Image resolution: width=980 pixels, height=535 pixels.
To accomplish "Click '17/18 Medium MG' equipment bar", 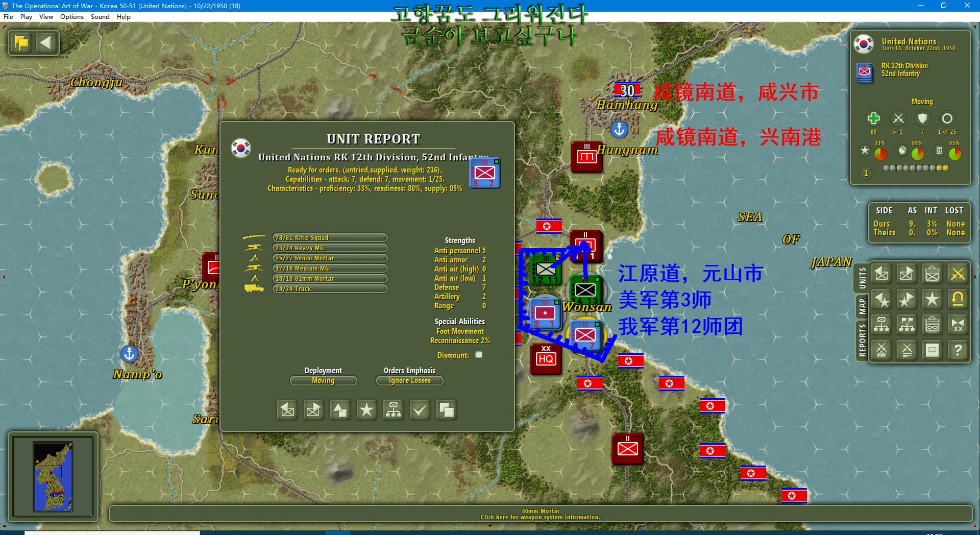I will point(330,268).
